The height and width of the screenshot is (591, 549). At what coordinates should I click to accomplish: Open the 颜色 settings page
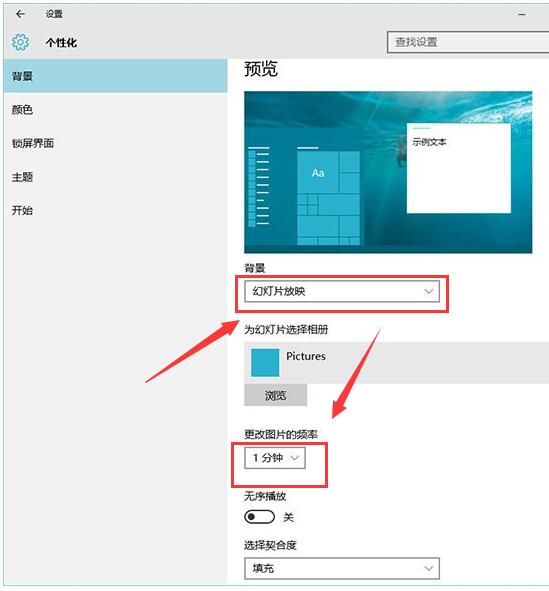tap(115, 110)
